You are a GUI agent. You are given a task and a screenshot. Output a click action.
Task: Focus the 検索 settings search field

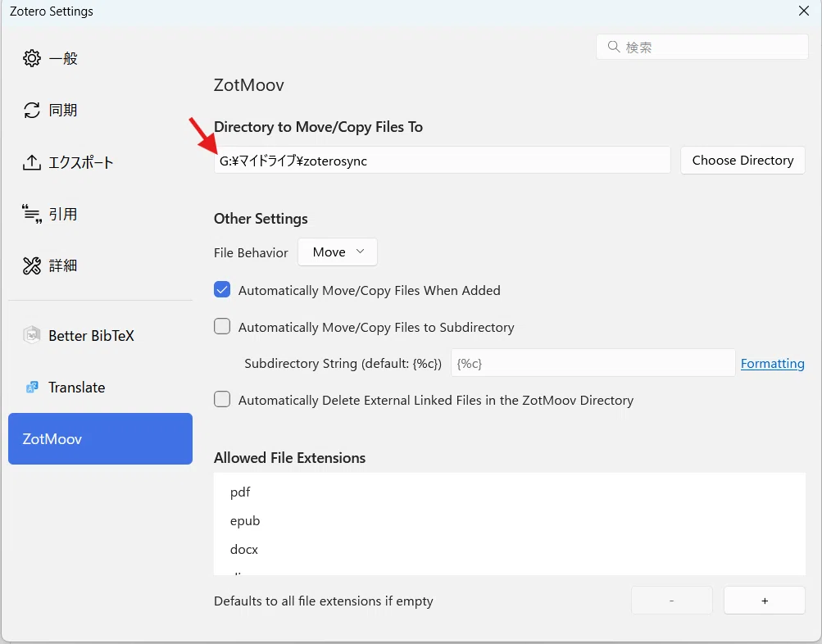click(702, 47)
